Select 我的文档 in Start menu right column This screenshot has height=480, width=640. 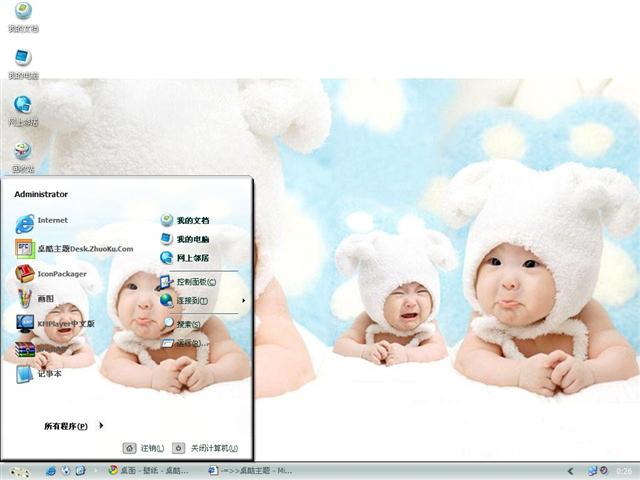[x=185, y=220]
